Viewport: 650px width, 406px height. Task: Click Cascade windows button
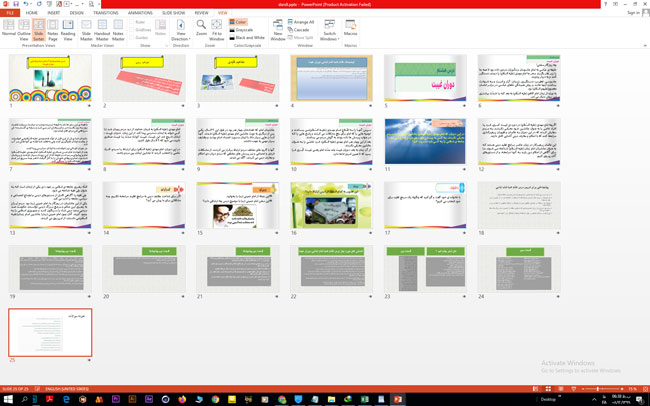pyautogui.click(x=300, y=29)
